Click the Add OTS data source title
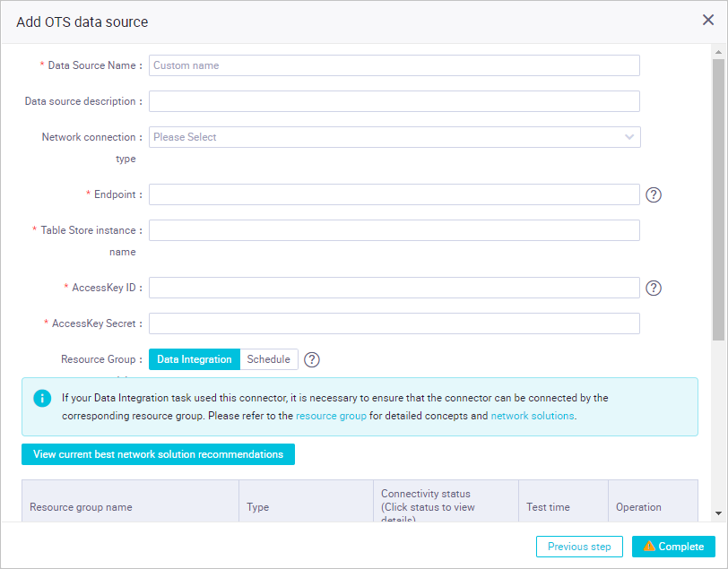Screen dimensions: 728x569 82,22
